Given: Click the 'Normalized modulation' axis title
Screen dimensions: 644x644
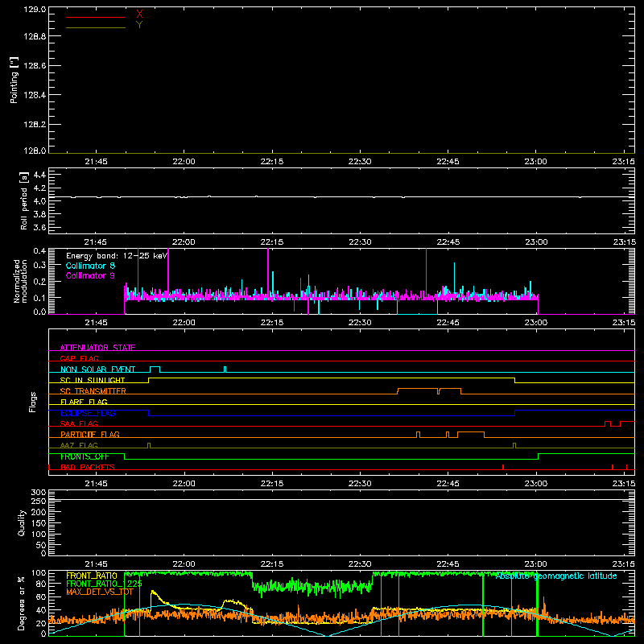Looking at the screenshot, I should [20, 281].
